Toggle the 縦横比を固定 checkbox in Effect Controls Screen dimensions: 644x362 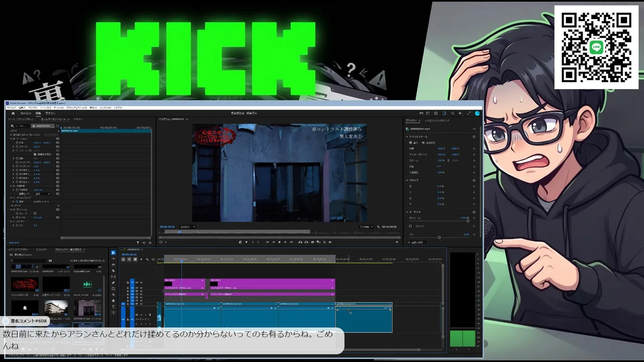[35, 154]
